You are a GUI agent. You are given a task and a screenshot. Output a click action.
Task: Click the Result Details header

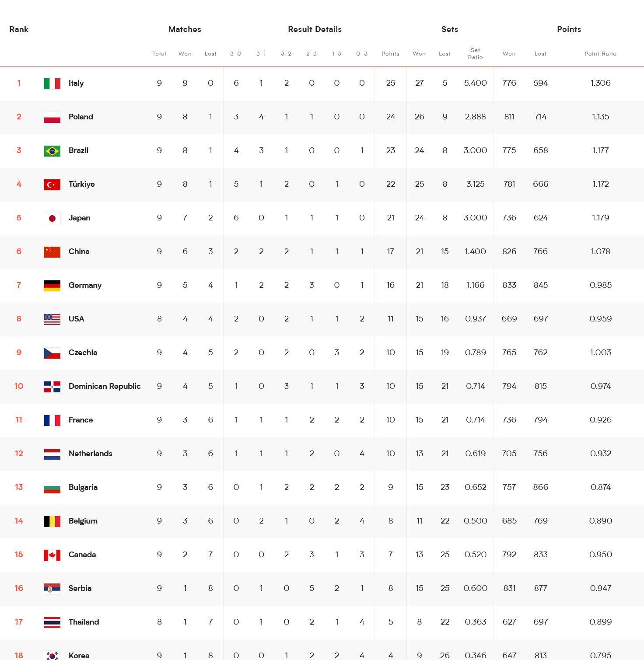315,29
